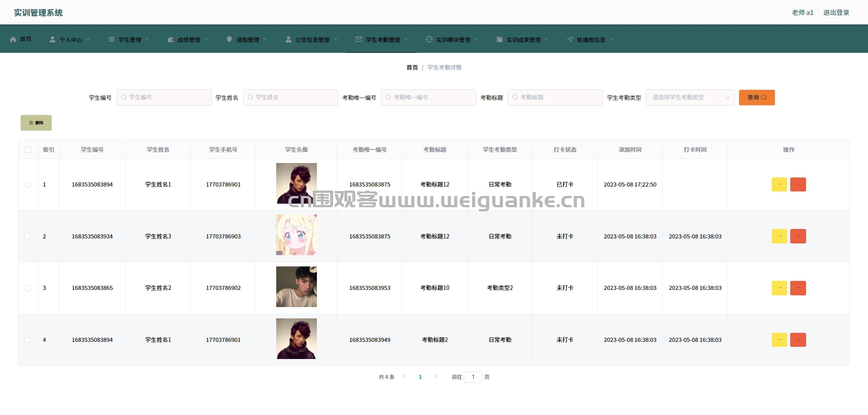Open avatar thumbnail of 学生姓名2
Screen dimensions: 868x415
click(297, 287)
